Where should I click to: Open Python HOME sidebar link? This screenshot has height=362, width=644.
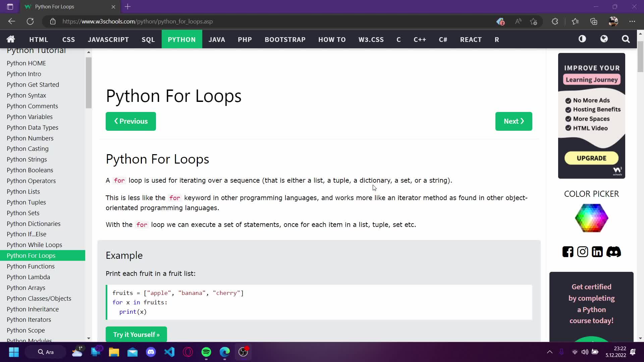[x=43, y=63]
